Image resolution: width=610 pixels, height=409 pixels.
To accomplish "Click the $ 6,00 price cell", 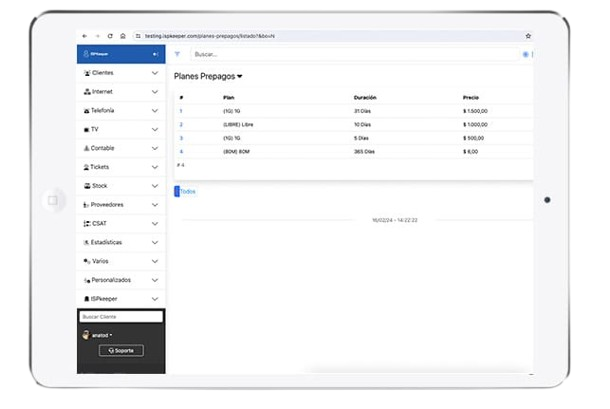I will pos(470,151).
